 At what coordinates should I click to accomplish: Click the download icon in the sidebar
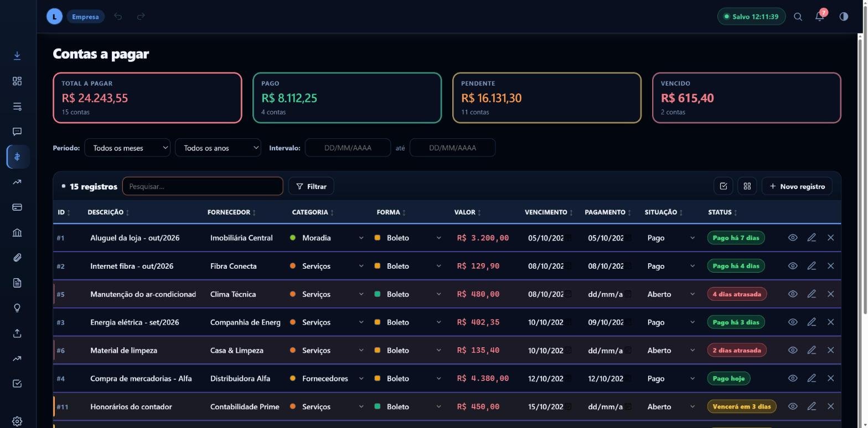point(17,55)
